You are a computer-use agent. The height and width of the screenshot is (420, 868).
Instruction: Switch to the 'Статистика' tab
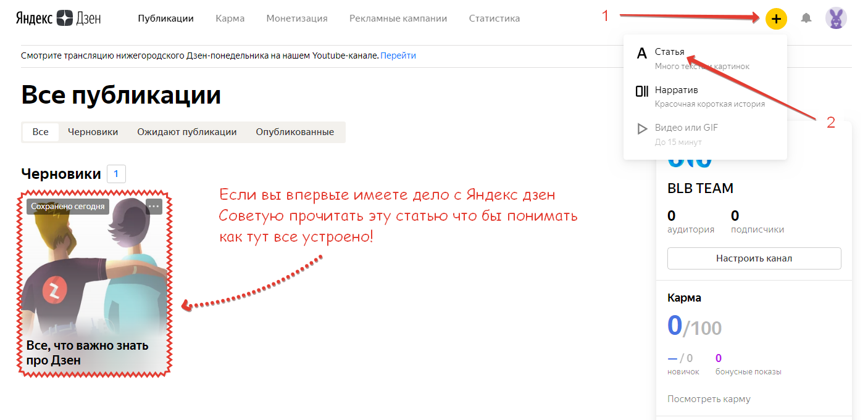tap(494, 19)
